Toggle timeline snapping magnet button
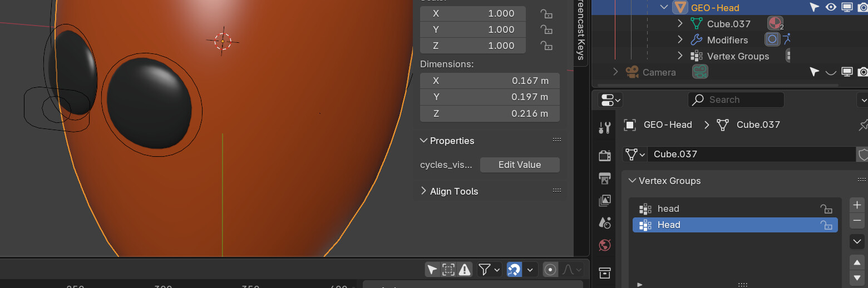Screen dimensions: 868x288 [515, 270]
